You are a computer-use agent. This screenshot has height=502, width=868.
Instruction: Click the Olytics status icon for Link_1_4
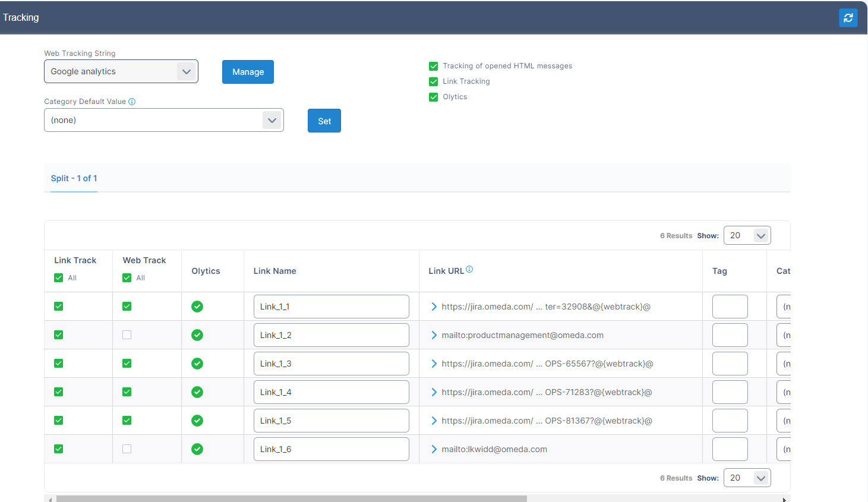pyautogui.click(x=197, y=392)
